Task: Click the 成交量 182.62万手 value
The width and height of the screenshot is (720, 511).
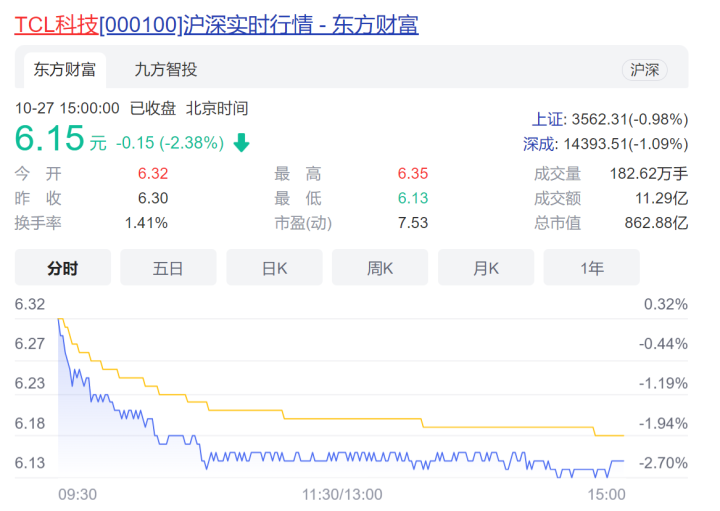Action: pos(649,173)
